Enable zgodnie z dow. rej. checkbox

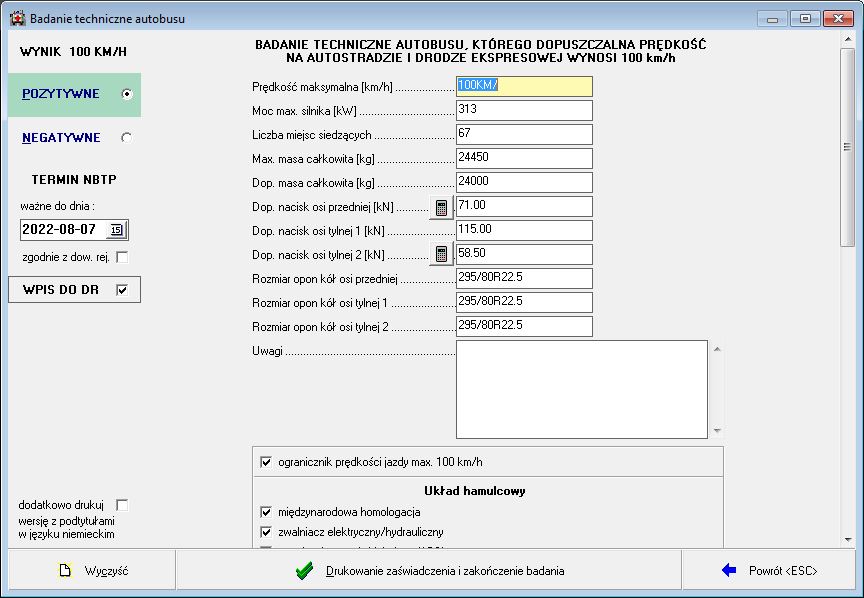[122, 258]
